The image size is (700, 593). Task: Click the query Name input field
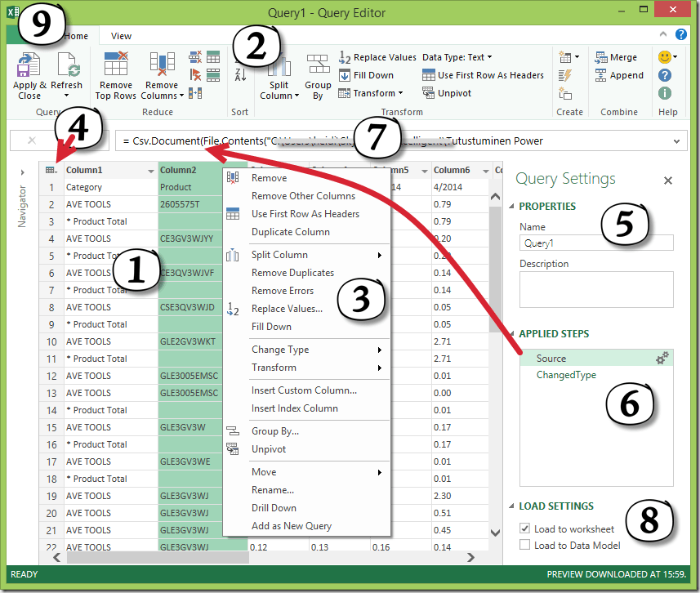click(595, 243)
